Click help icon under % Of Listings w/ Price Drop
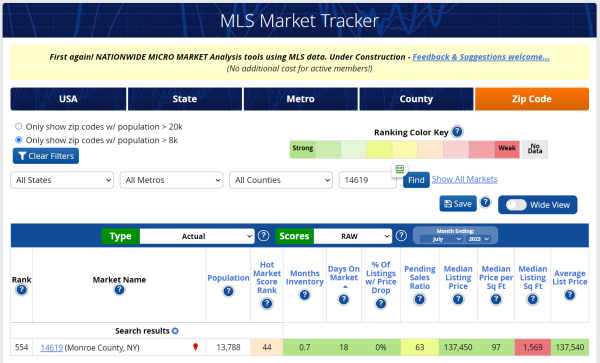 381,304
